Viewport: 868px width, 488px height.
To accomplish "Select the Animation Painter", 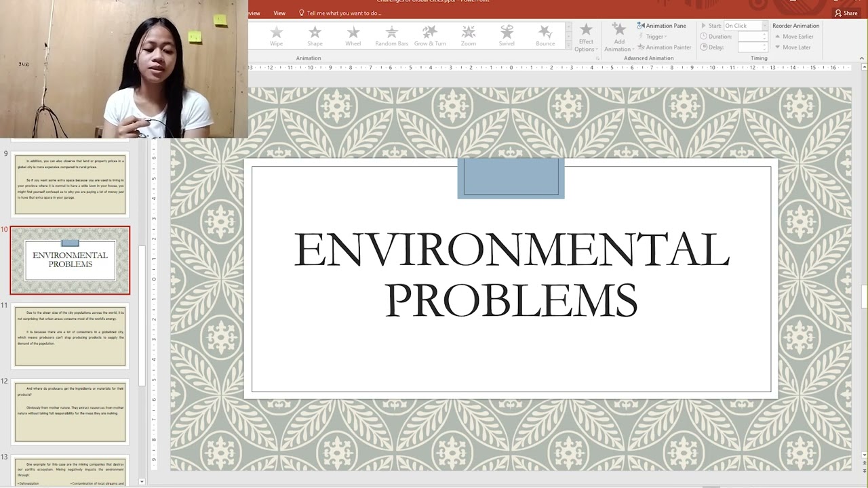I will [664, 47].
